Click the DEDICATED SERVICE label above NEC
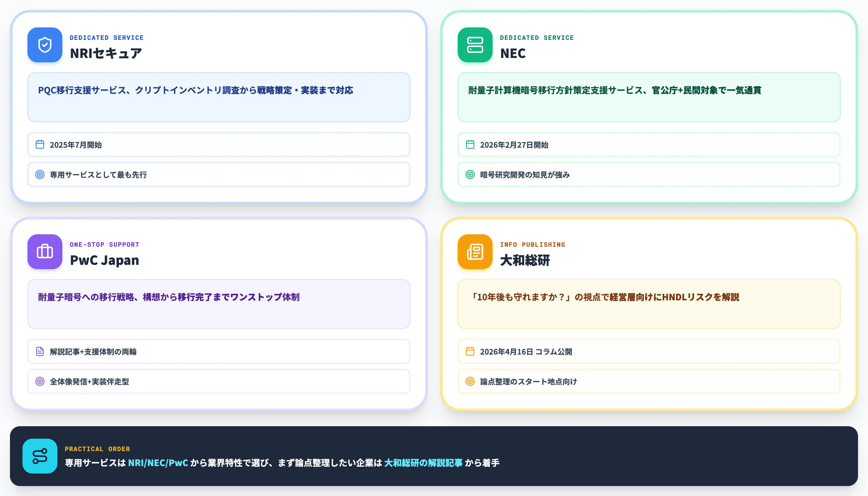 (537, 38)
